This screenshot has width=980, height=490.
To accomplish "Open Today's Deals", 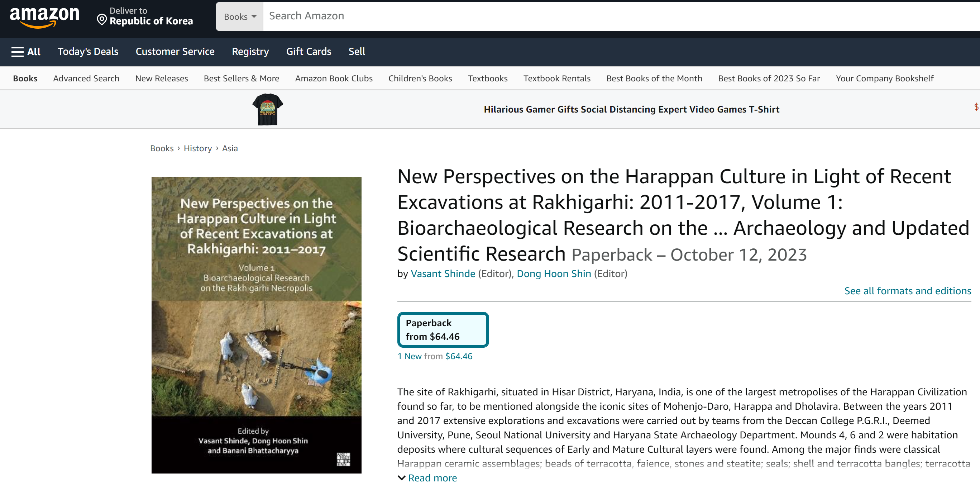I will click(x=88, y=51).
